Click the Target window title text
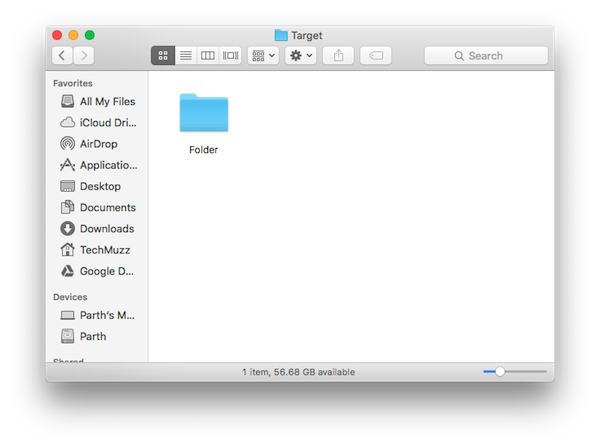The image size is (600, 447). tap(307, 36)
